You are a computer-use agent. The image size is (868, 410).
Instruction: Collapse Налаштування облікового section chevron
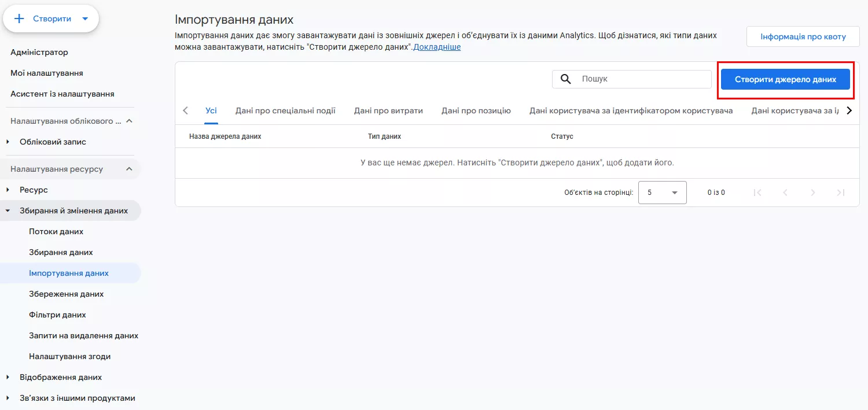[x=129, y=121]
